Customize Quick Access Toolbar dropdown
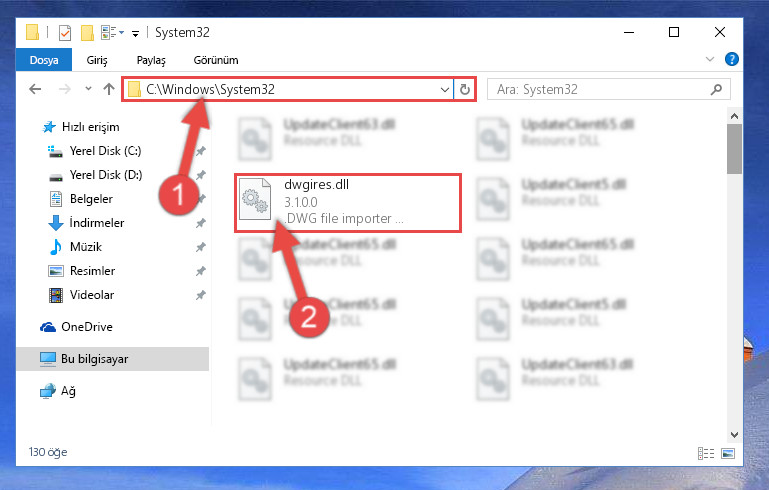The height and width of the screenshot is (490, 769). click(x=135, y=33)
